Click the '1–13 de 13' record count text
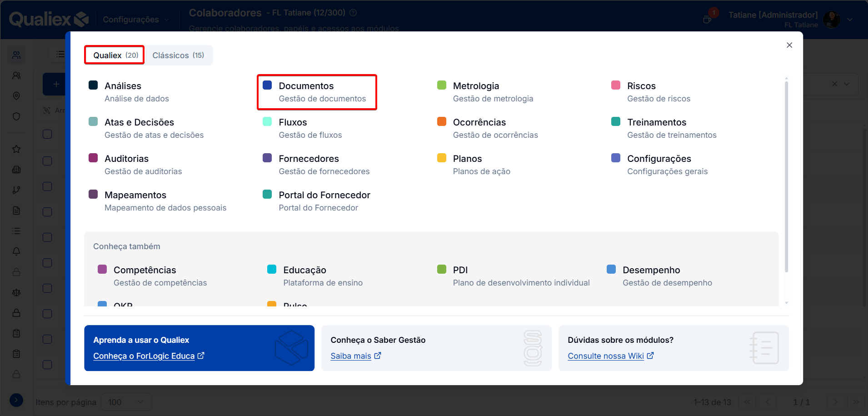 [712, 402]
